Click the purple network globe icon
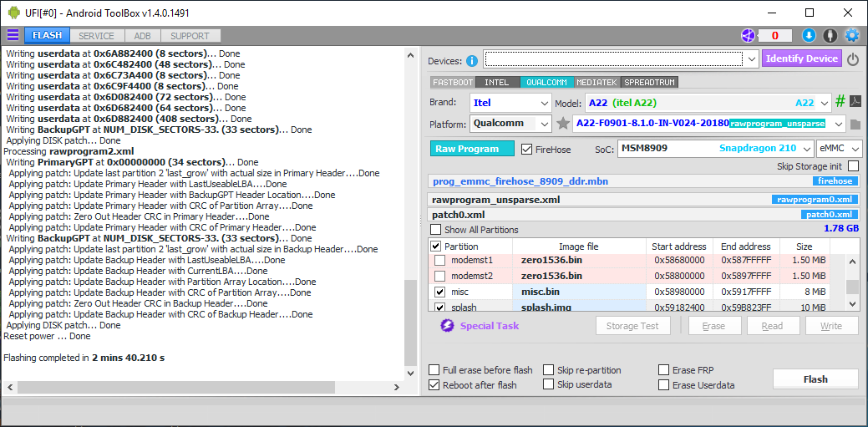Image resolution: width=868 pixels, height=427 pixels. tap(748, 35)
